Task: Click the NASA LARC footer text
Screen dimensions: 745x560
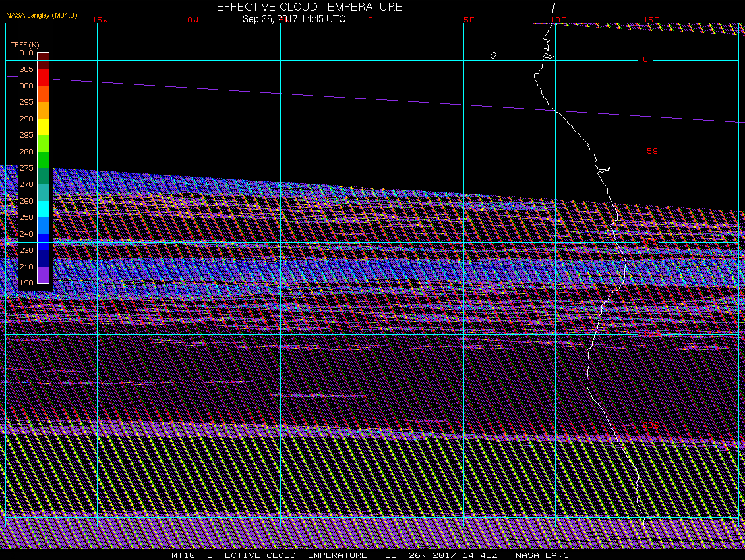Action: pyautogui.click(x=542, y=555)
